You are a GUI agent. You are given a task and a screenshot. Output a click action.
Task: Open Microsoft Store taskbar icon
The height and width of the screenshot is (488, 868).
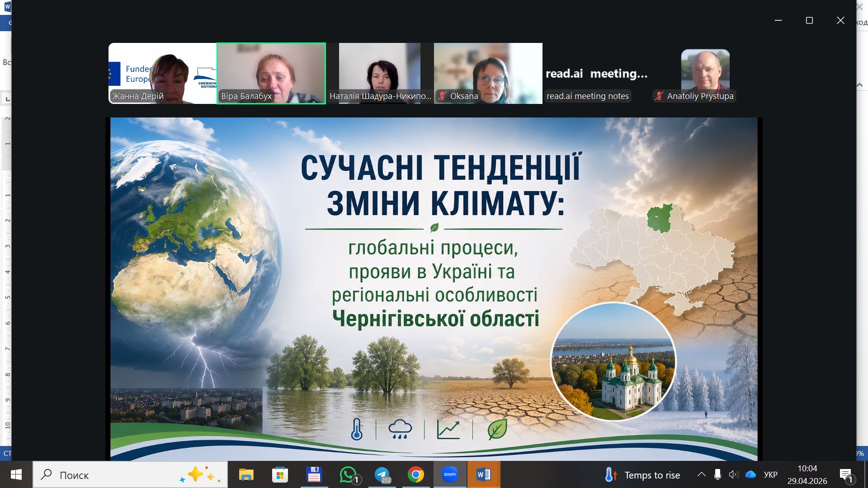[280, 474]
